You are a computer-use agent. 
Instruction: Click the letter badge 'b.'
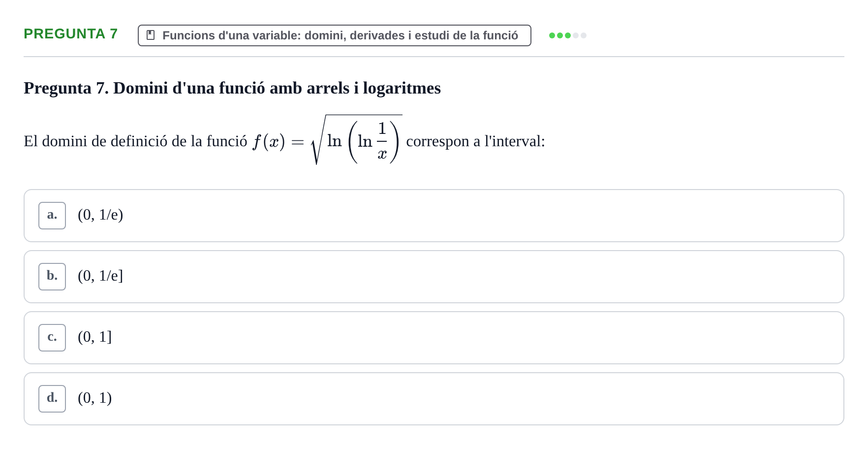(x=52, y=277)
